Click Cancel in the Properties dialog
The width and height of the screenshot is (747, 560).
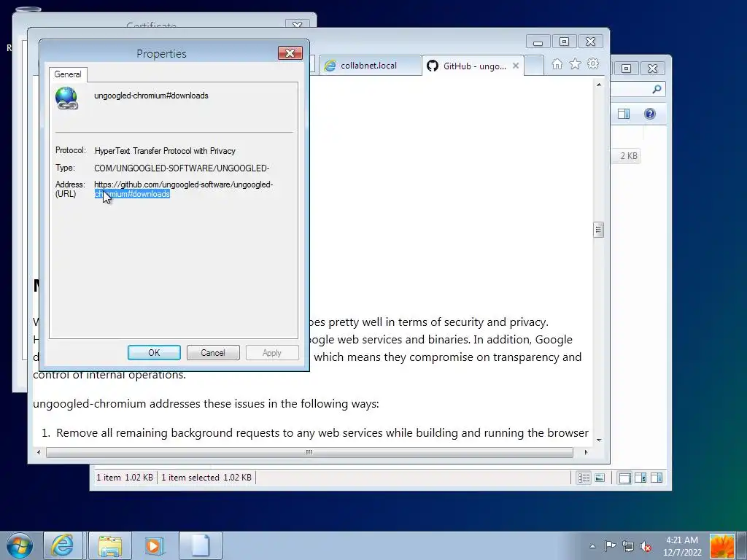pyautogui.click(x=213, y=352)
